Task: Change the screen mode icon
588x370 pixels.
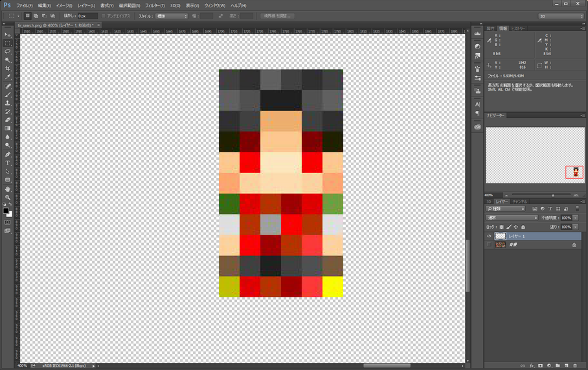Action: click(8, 231)
